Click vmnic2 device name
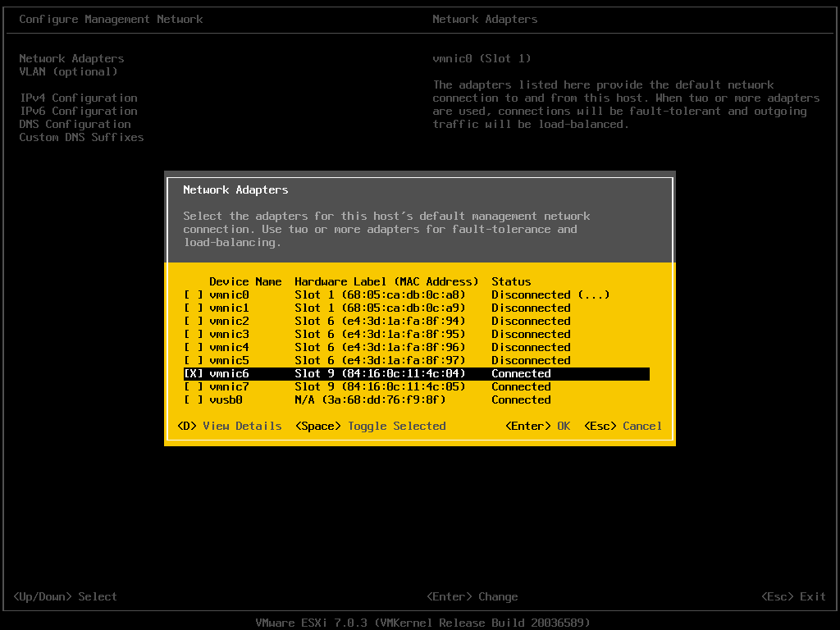 [x=230, y=321]
